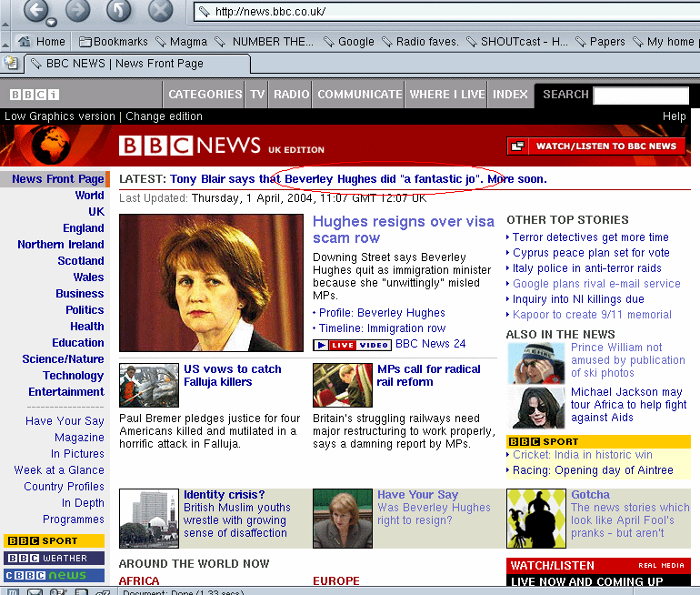Click the BBC search input box

(641, 95)
